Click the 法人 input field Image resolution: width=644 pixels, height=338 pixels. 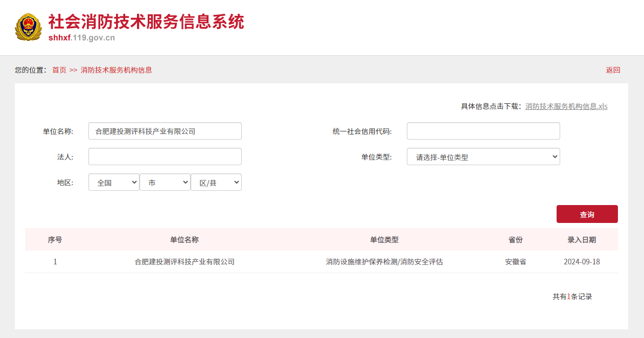pyautogui.click(x=165, y=156)
